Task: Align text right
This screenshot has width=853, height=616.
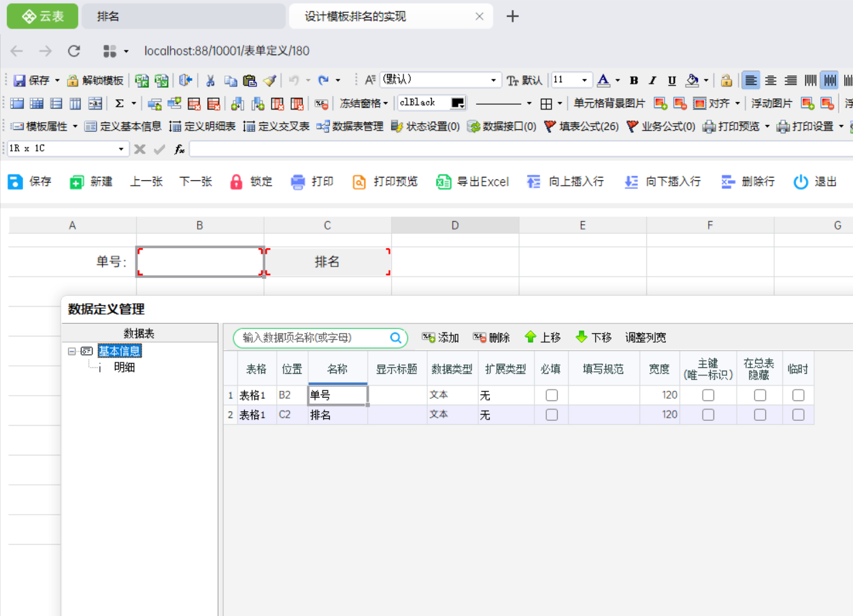Action: 790,80
